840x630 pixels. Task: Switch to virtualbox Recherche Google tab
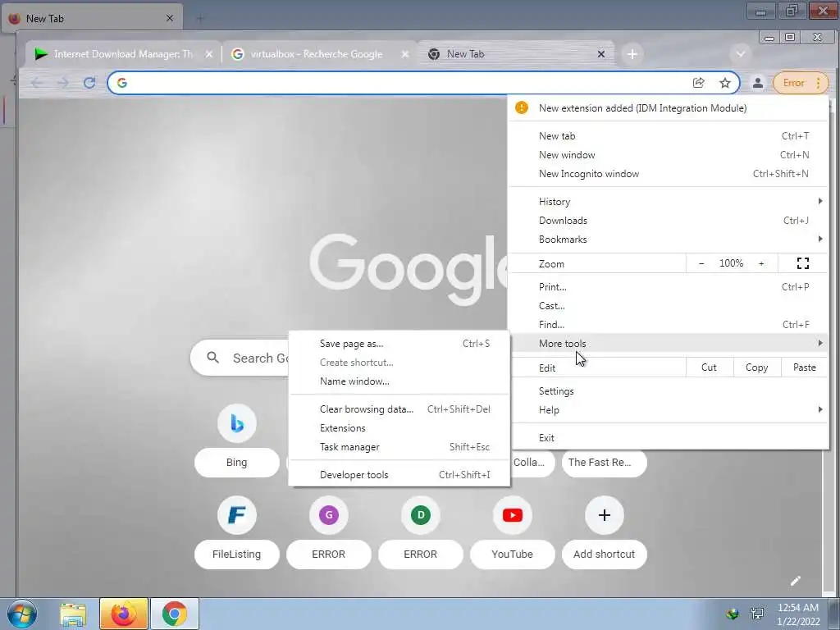point(319,54)
